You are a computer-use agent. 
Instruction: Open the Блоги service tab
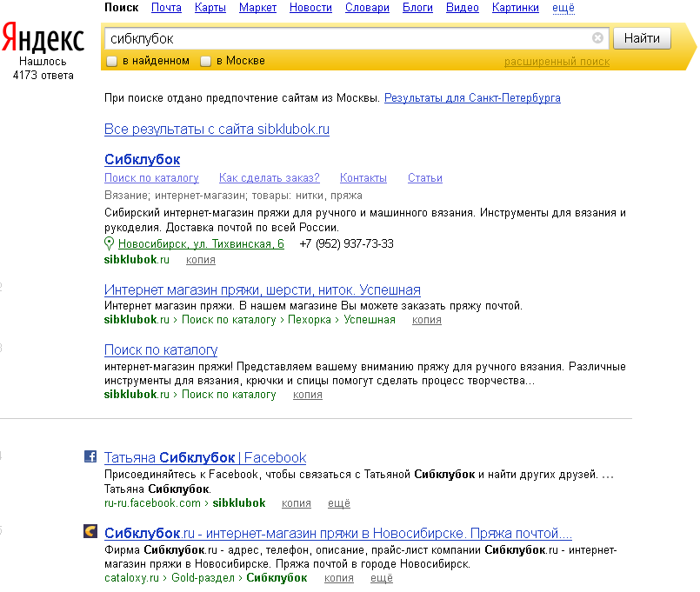click(x=417, y=8)
